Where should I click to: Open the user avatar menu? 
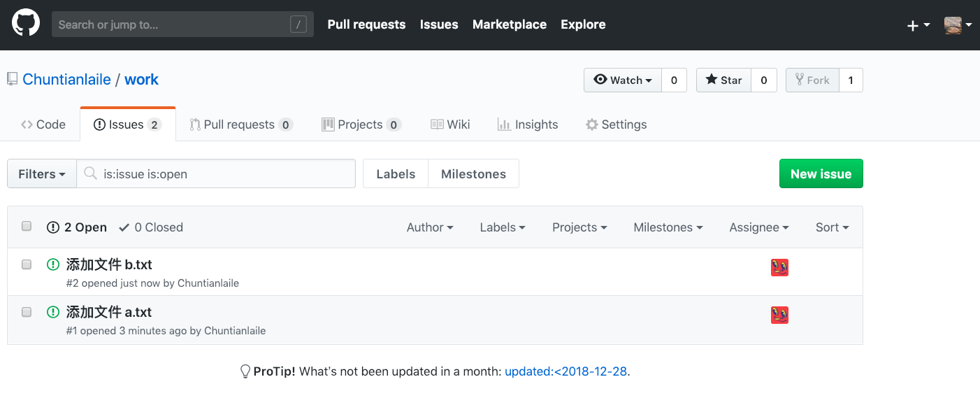pos(957,25)
